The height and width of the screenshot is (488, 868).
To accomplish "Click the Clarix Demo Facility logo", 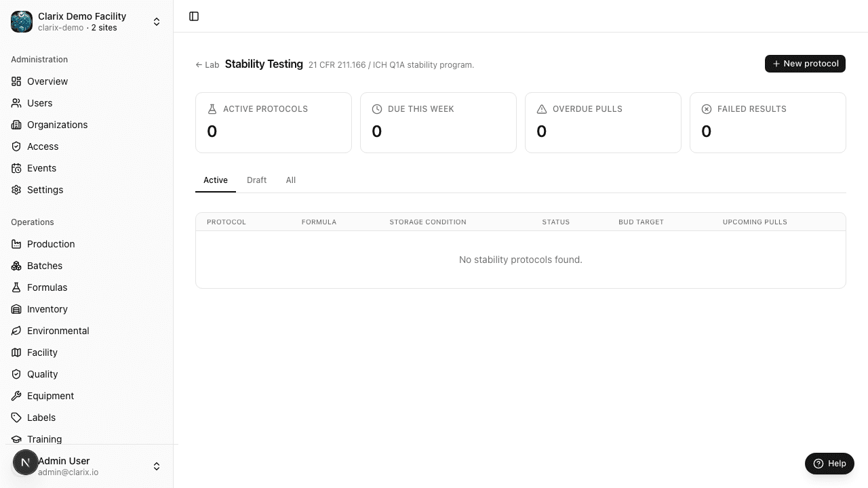I will [x=22, y=22].
